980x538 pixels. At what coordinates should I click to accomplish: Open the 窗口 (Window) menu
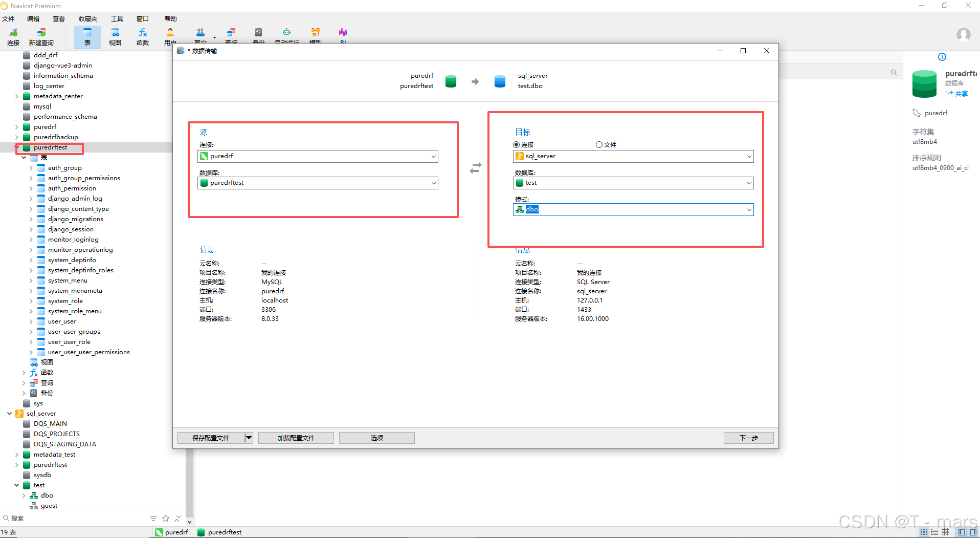pos(143,19)
